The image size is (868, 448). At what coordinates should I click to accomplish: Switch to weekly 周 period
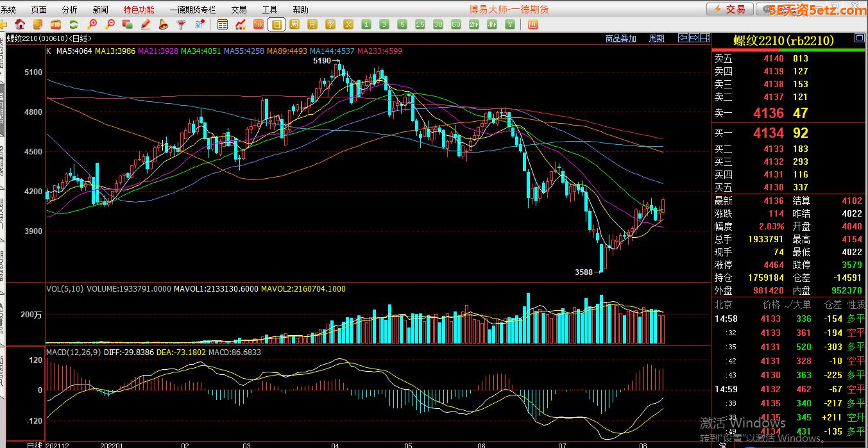(x=294, y=24)
